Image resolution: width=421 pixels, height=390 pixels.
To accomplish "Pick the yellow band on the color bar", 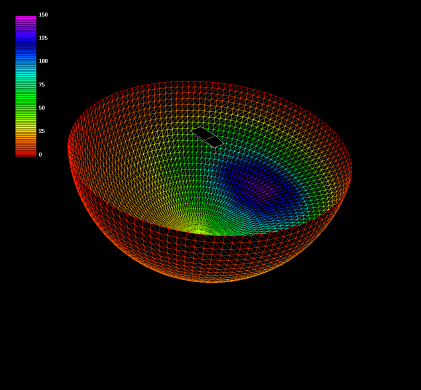I will tap(26, 127).
